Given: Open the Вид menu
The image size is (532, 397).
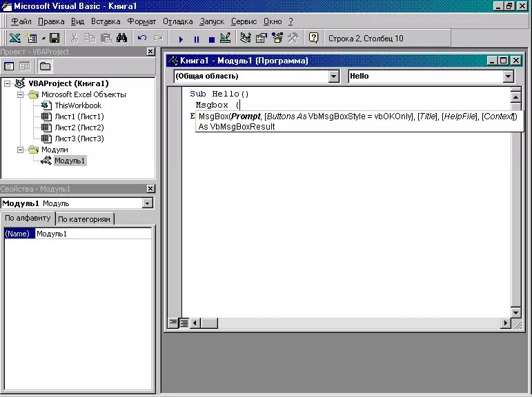Looking at the screenshot, I should [77, 21].
